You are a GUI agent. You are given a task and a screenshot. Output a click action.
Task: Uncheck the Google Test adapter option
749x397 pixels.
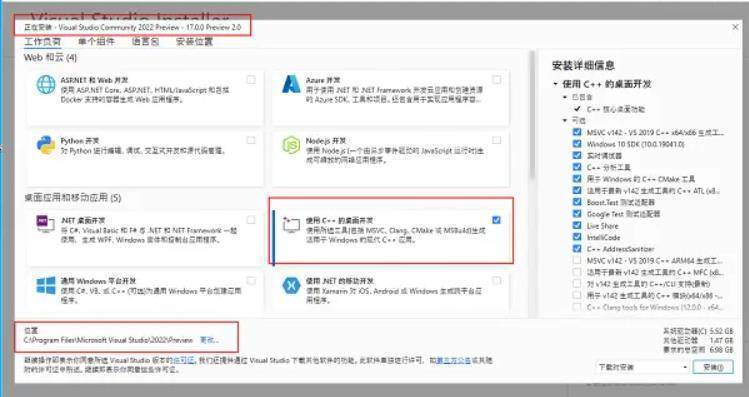[x=577, y=214]
